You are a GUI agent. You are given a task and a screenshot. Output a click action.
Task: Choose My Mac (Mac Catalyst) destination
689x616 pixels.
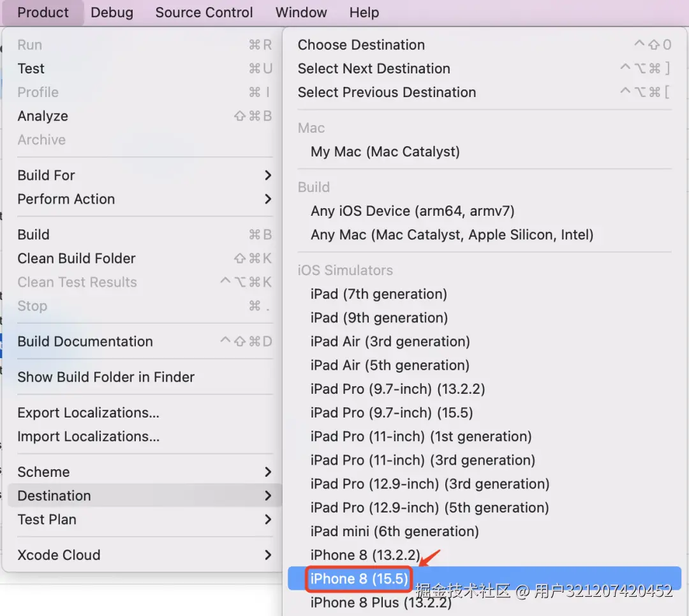coord(484,152)
